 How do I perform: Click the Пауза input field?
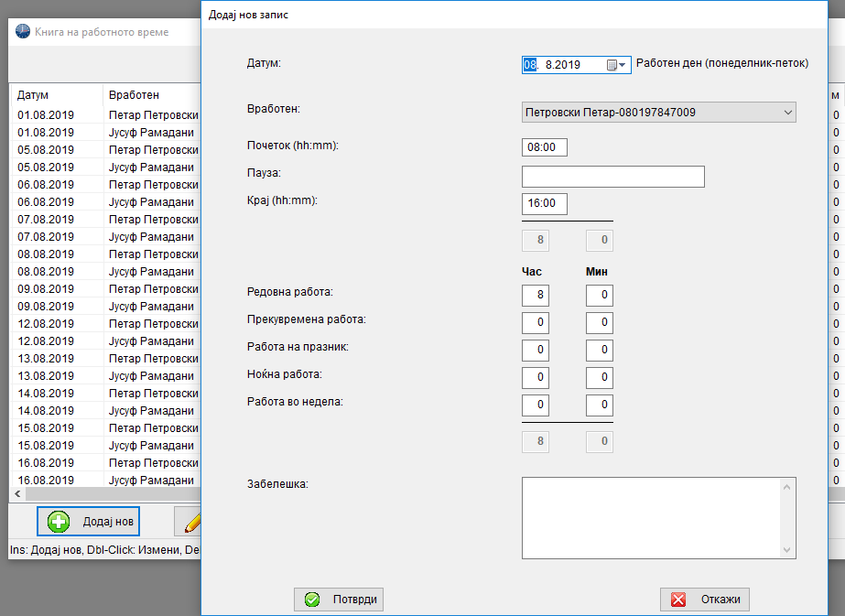coord(612,177)
